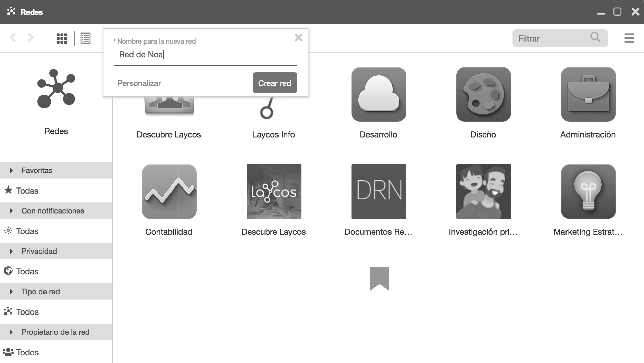Screen dimensions: 644x363
Task: Click the Redes label under sidebar icon
Action: (x=56, y=131)
